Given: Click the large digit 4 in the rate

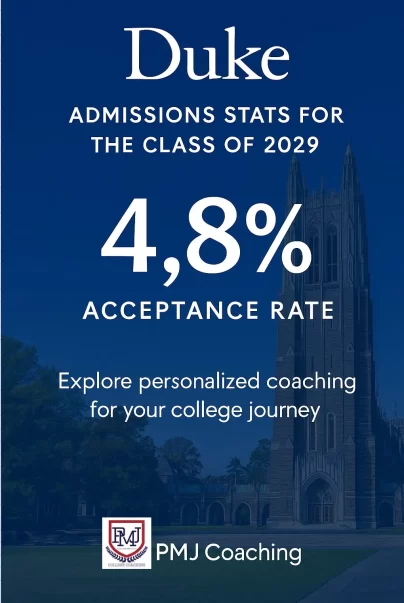Looking at the screenshot, I should coord(128,237).
